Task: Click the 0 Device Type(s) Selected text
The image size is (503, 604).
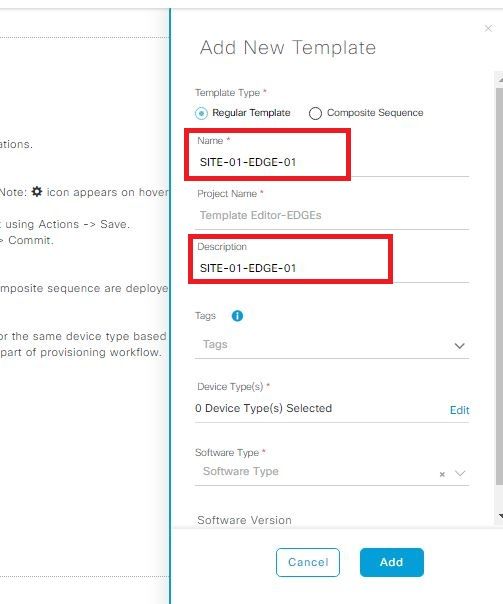Action: [x=263, y=408]
